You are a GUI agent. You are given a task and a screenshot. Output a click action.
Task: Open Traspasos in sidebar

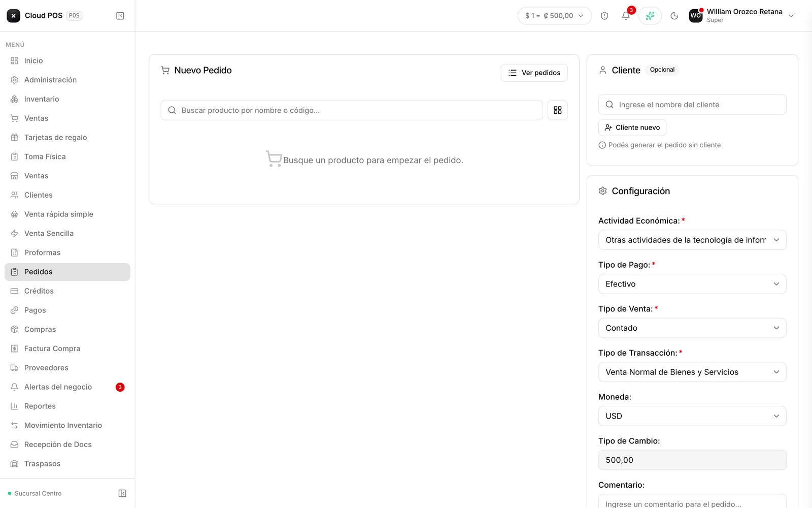coord(67,464)
